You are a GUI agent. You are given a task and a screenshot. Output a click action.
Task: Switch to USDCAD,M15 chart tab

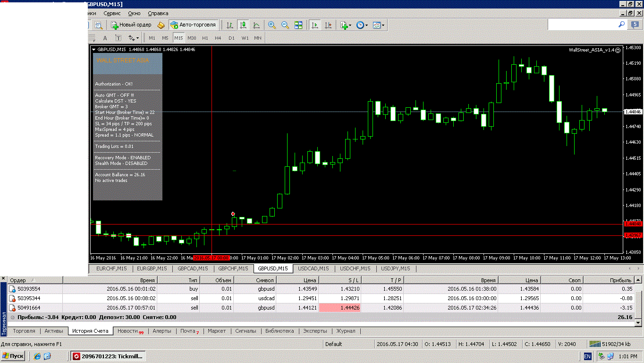(313, 268)
